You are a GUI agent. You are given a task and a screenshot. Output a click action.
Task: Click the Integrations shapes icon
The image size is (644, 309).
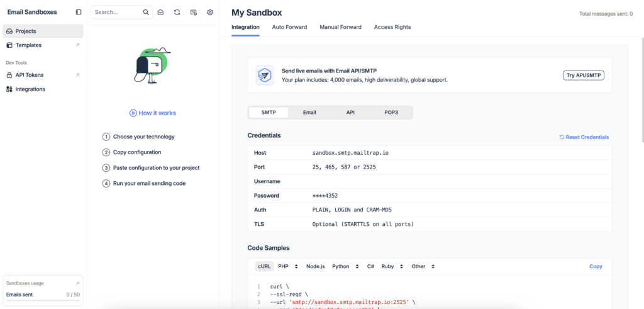tap(9, 89)
